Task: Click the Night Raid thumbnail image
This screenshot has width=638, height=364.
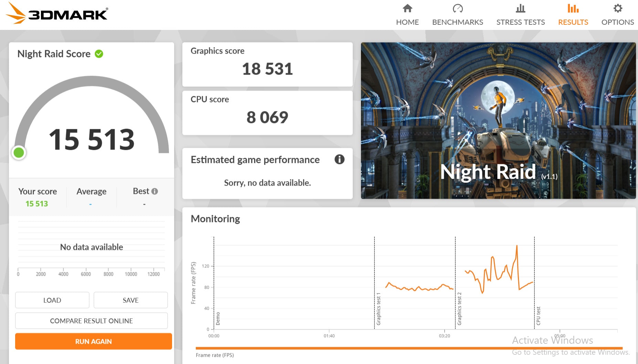Action: (498, 120)
